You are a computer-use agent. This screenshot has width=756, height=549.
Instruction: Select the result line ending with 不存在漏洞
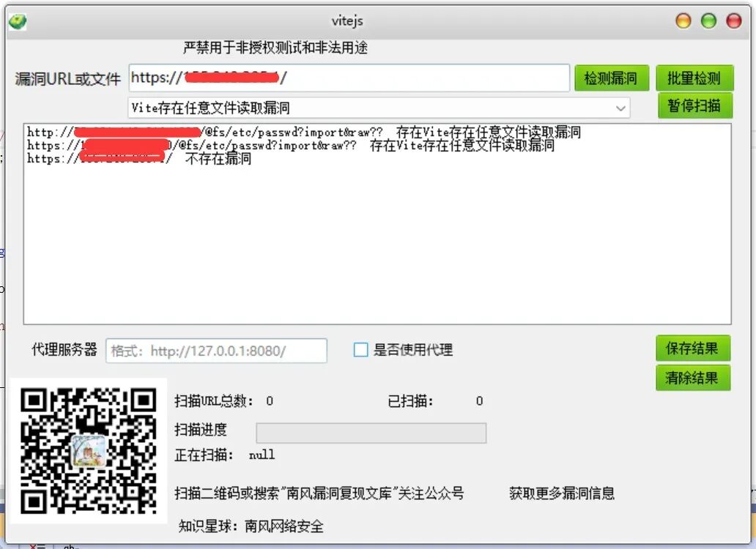click(139, 158)
